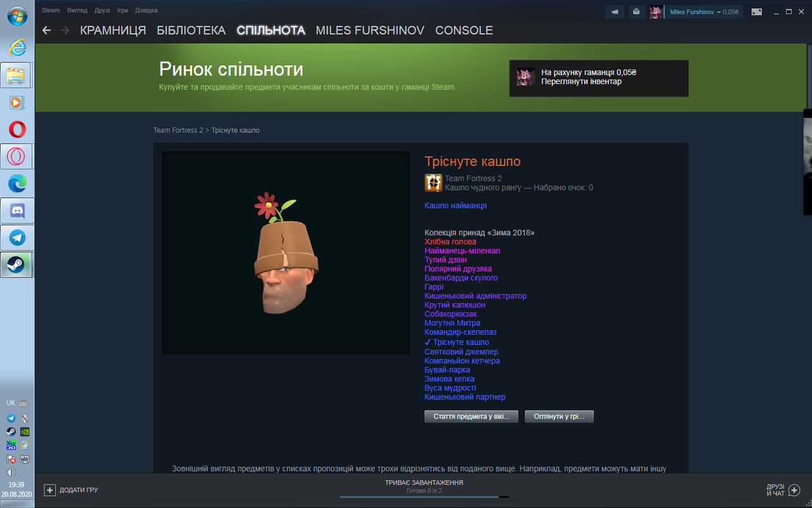Click the Windows Start orb
The width and height of the screenshot is (812, 508).
(x=17, y=16)
